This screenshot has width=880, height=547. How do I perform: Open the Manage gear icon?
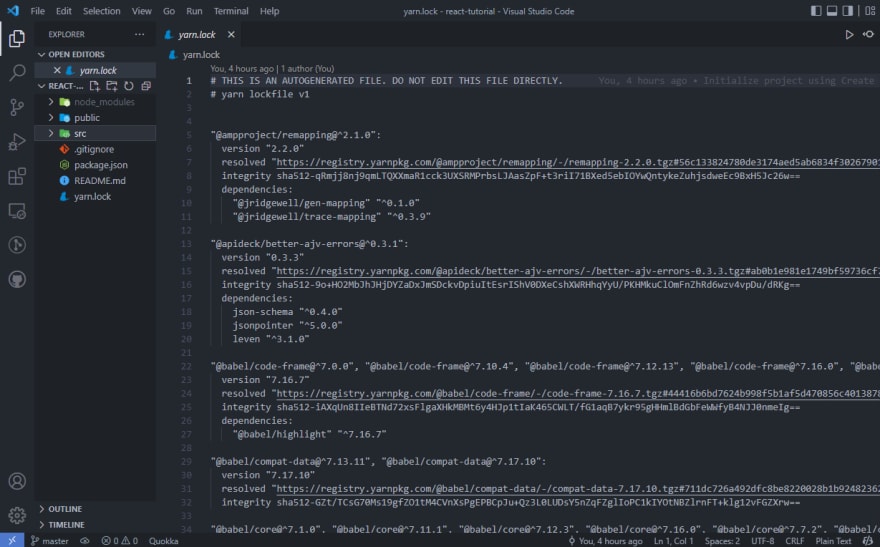click(x=17, y=515)
